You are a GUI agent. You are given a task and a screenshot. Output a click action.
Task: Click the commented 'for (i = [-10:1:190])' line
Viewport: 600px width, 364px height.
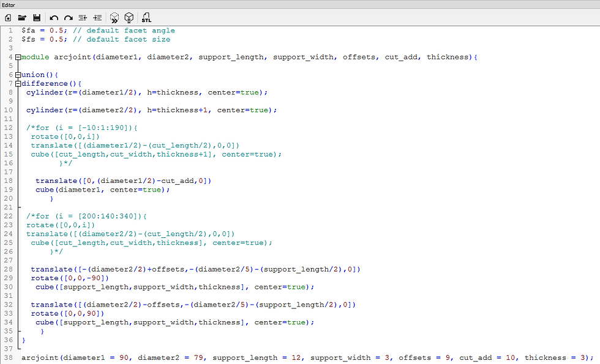pyautogui.click(x=82, y=128)
